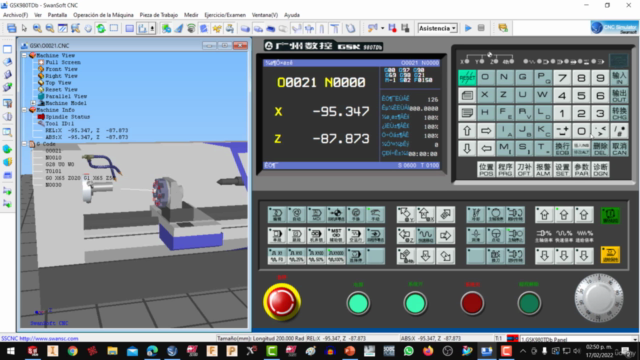Select Full Screen in Machine View tree
The width and height of the screenshot is (640, 360).
[63, 62]
